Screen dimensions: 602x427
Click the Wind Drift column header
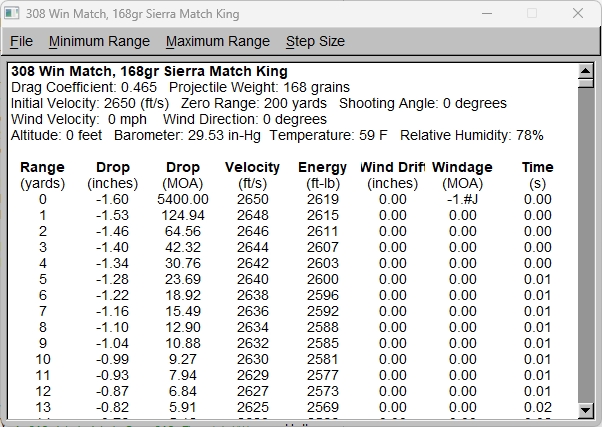(x=392, y=167)
